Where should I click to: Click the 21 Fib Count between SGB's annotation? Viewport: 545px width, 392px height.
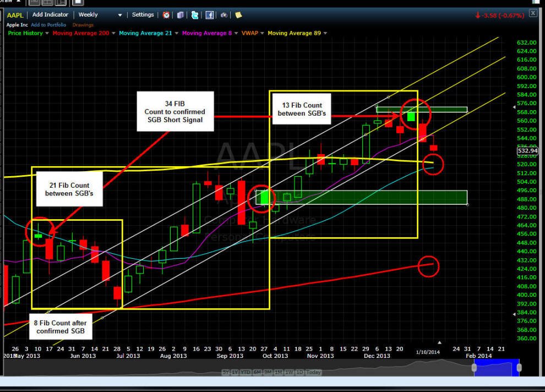pos(69,189)
